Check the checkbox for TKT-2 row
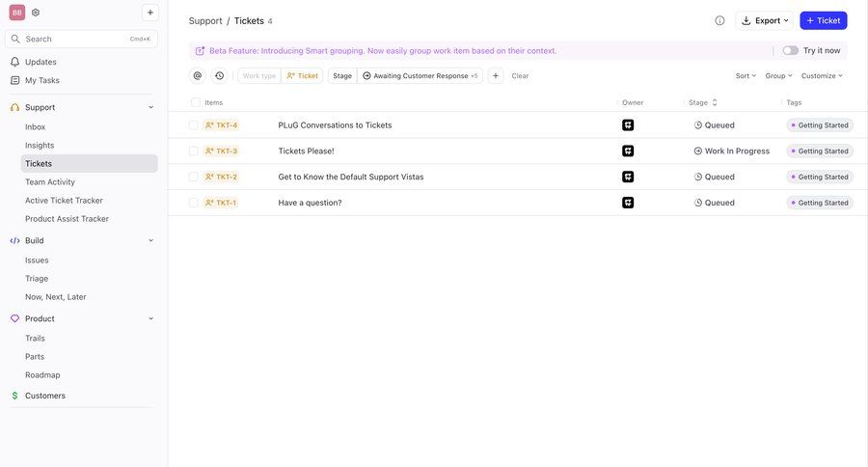Viewport: 868px width, 467px height. pyautogui.click(x=193, y=177)
